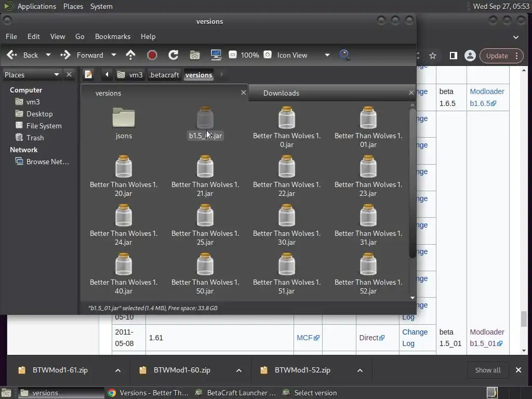Select Better Than Wolves 1.51.jar icon
Screen dimensions: 532x399
[287, 264]
